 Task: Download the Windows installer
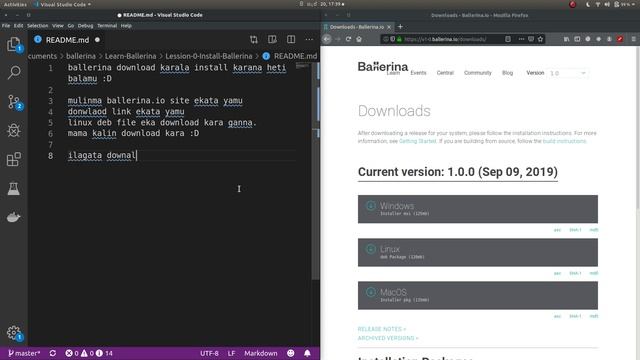pyautogui.click(x=478, y=209)
